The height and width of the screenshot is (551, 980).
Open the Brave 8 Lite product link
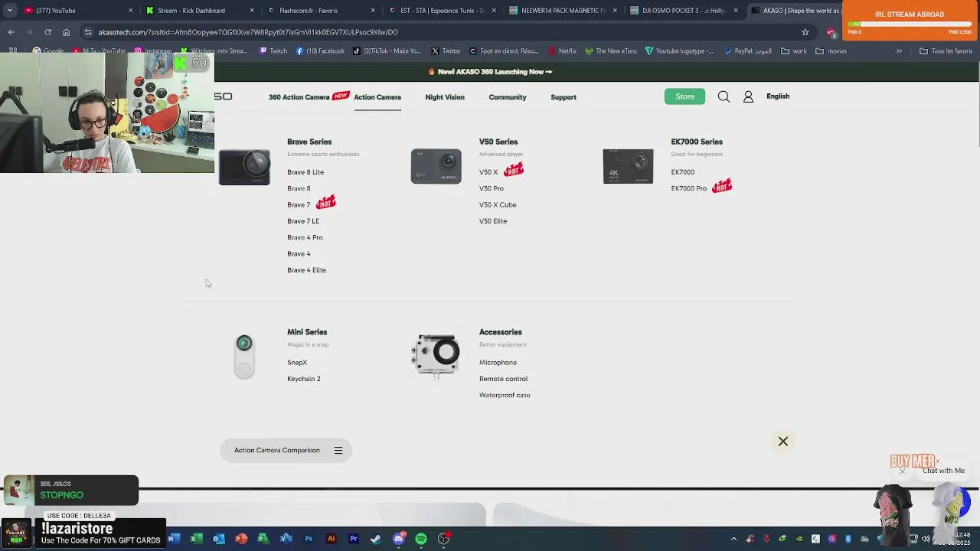pos(305,172)
